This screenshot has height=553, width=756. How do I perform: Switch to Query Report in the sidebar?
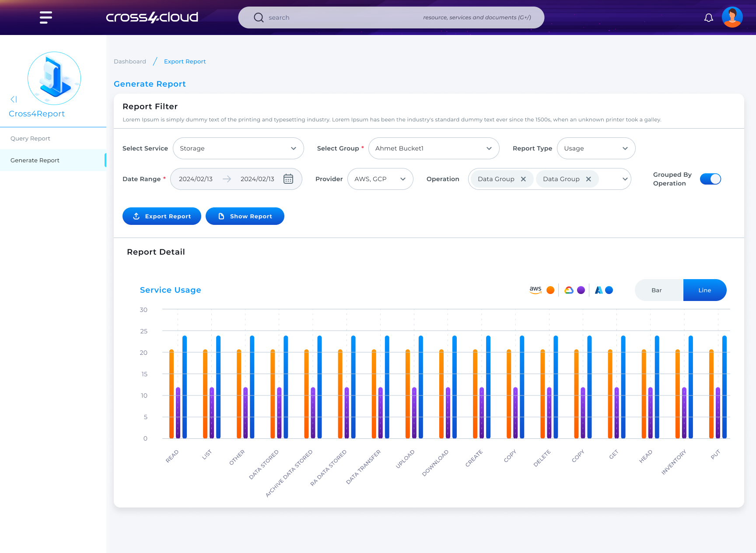click(x=30, y=138)
